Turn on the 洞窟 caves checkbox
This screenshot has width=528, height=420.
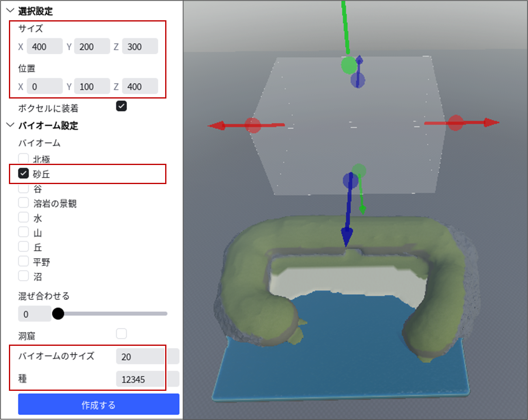pyautogui.click(x=121, y=334)
